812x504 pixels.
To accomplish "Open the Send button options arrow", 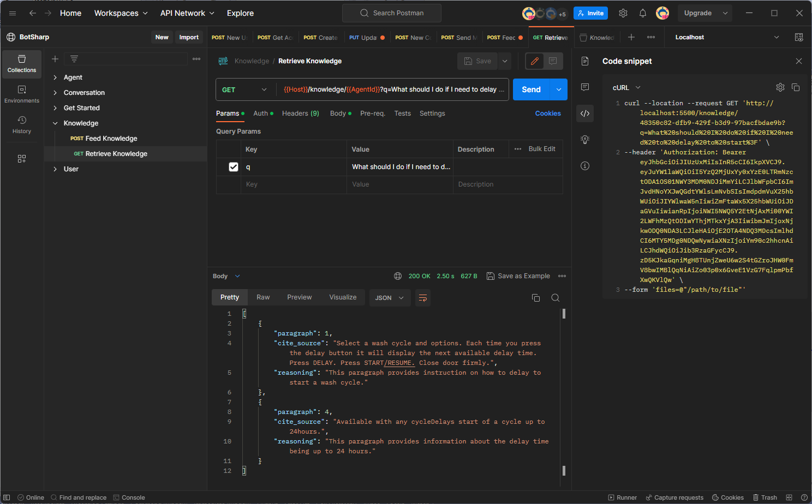I will tap(559, 89).
